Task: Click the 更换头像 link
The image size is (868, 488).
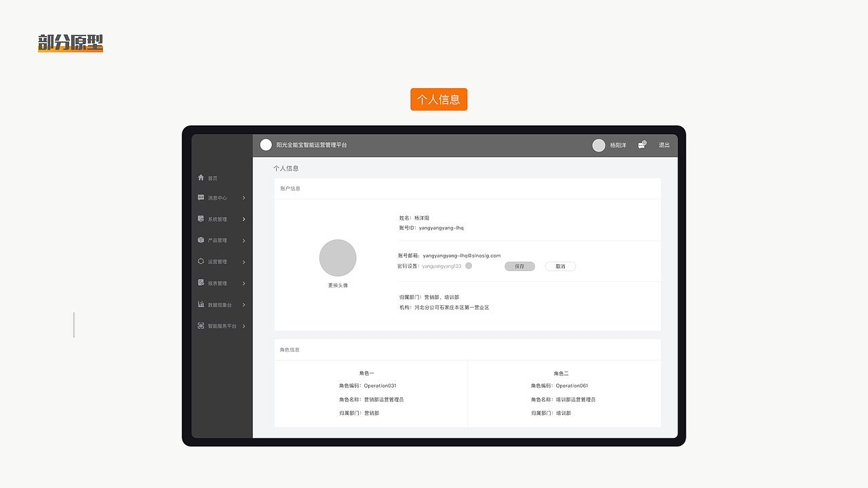Action: coord(338,285)
